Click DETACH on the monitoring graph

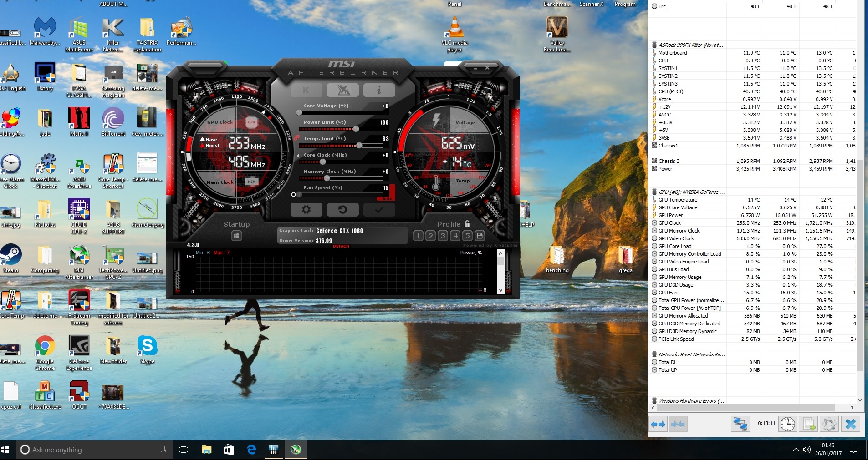(341, 246)
